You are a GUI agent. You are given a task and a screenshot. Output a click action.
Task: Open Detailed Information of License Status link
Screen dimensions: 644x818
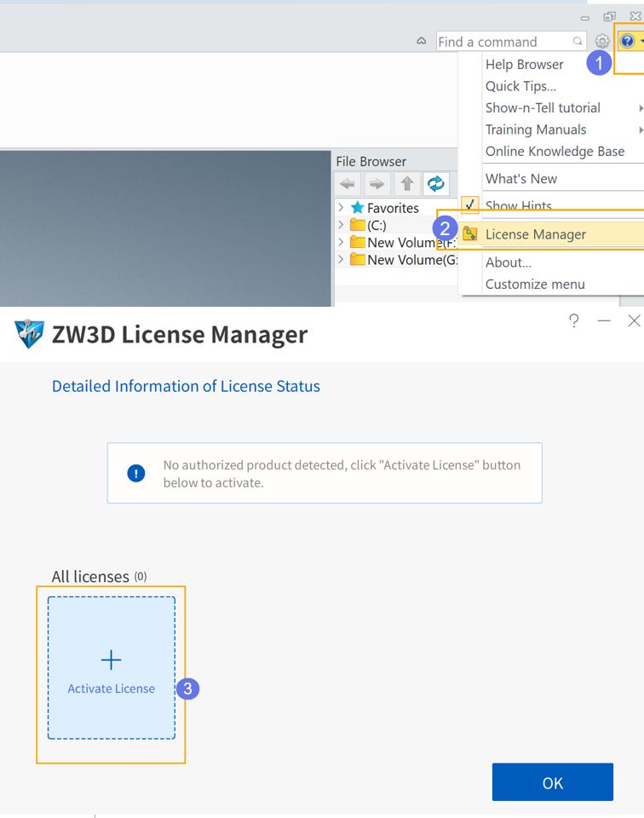click(186, 386)
